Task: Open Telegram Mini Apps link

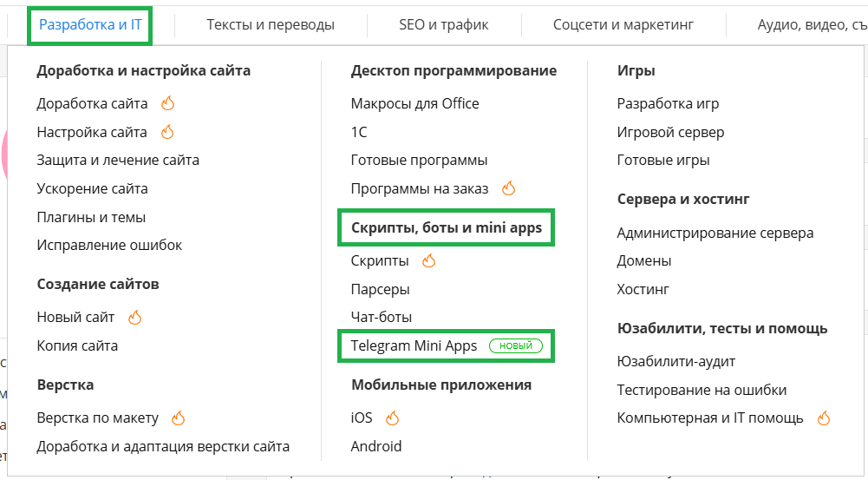Action: coord(414,345)
